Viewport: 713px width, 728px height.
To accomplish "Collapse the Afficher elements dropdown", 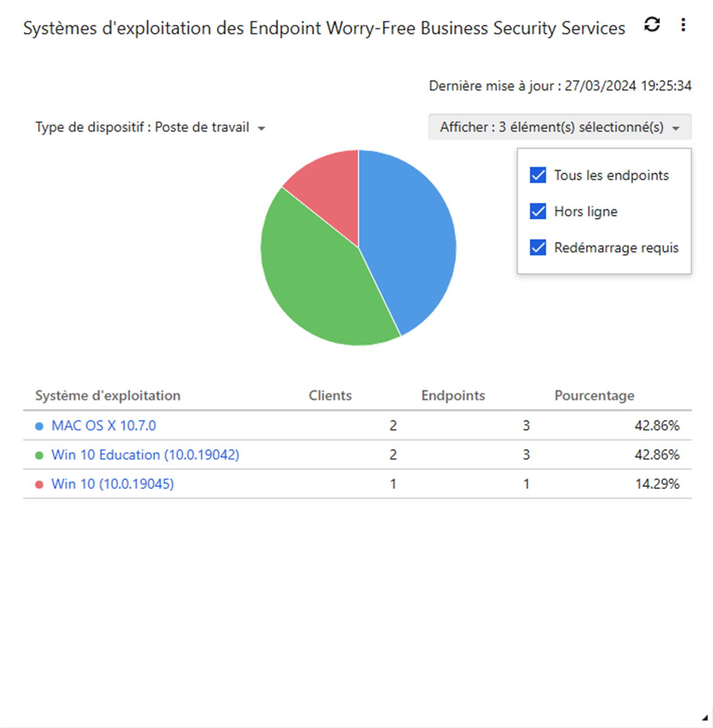I will (x=560, y=127).
